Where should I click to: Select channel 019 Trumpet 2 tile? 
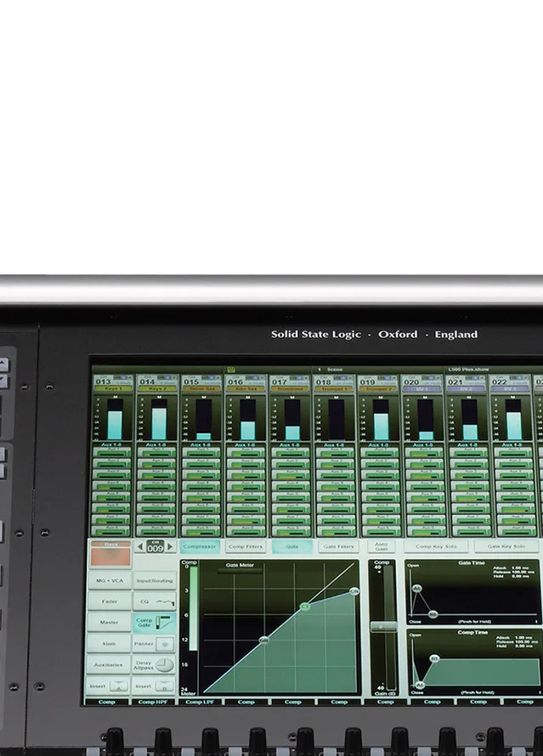coord(378,384)
